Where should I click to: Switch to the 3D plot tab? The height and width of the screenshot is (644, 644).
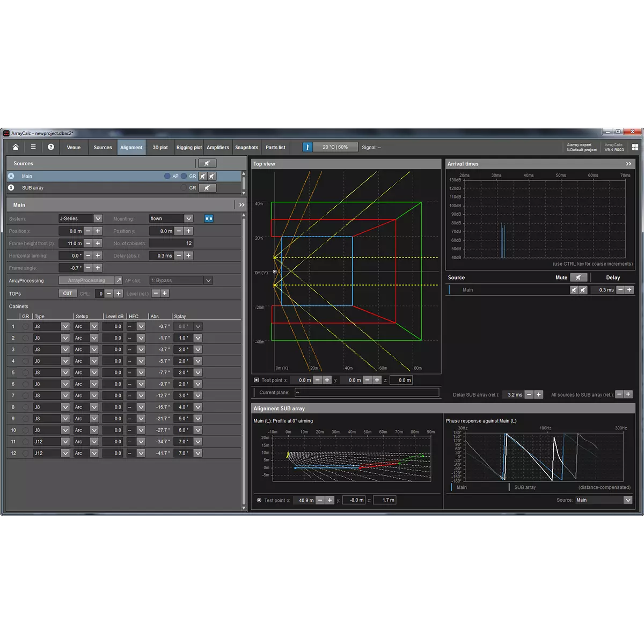pyautogui.click(x=160, y=148)
